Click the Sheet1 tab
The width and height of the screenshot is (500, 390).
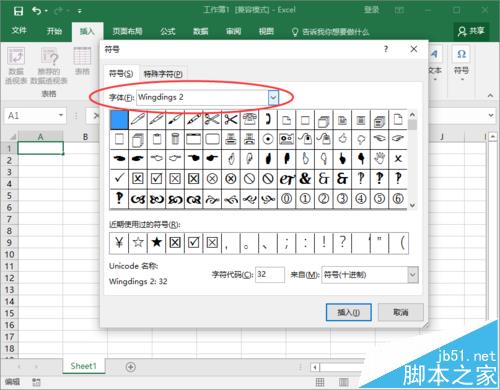(x=84, y=366)
